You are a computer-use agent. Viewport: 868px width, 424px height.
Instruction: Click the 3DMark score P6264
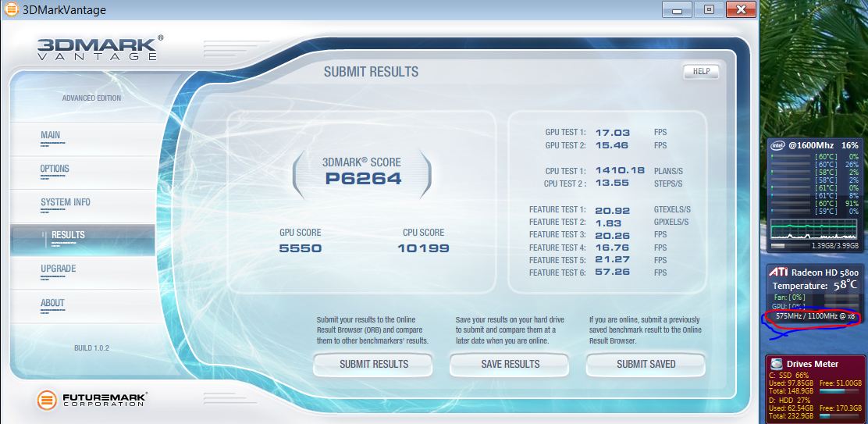click(x=363, y=178)
